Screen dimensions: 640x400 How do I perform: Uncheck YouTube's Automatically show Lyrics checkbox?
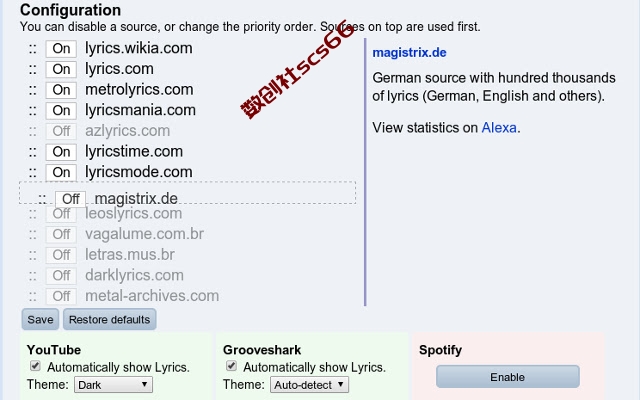pos(36,366)
